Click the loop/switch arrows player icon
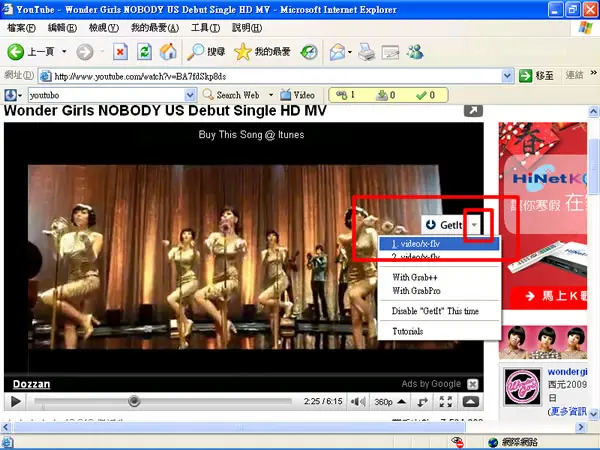The width and height of the screenshot is (600, 450). point(422,402)
